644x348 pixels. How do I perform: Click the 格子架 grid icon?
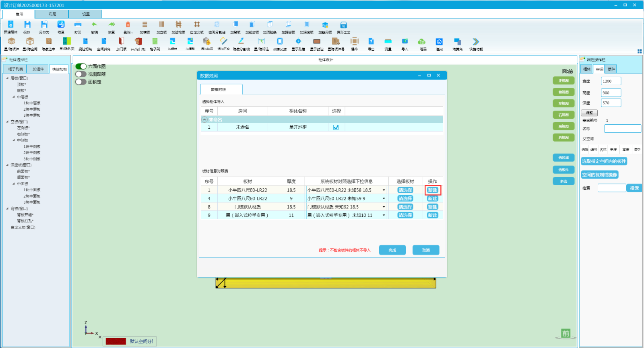(x=155, y=41)
